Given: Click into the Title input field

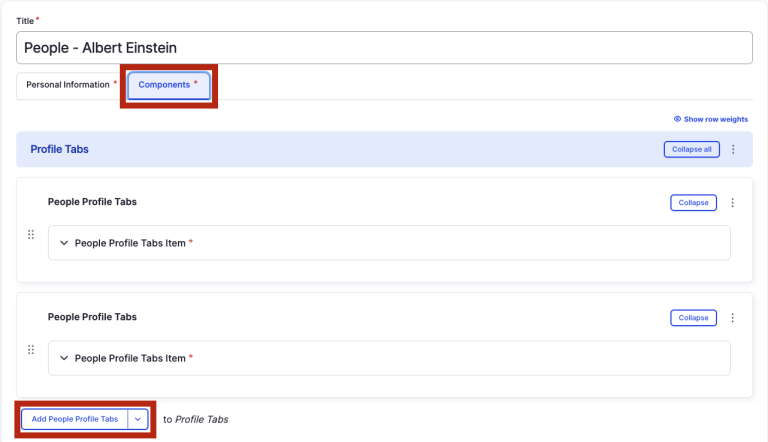Looking at the screenshot, I should [x=384, y=48].
